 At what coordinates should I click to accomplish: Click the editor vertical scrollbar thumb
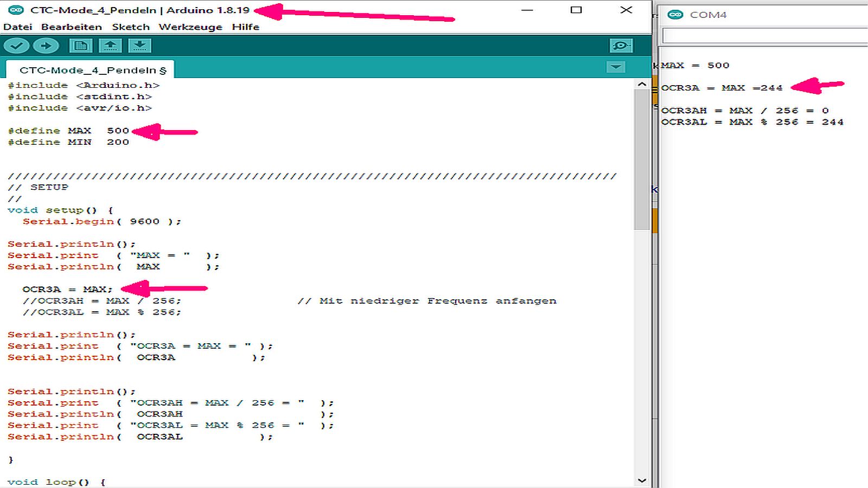point(642,160)
